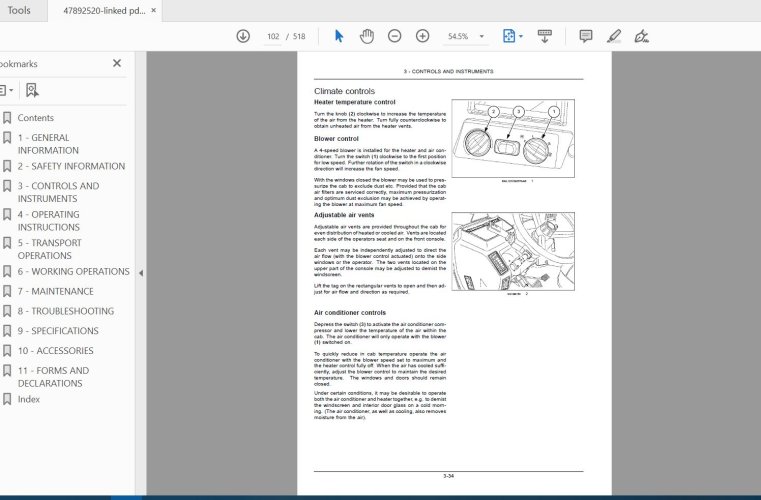Click bookmark icon beside 7 - MAINTENANCE

click(x=7, y=291)
